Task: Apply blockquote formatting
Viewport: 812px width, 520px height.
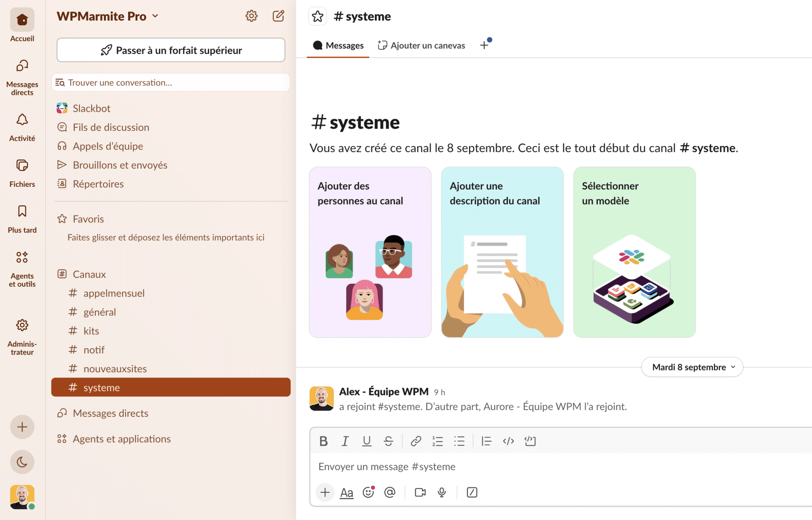Action: (x=486, y=441)
